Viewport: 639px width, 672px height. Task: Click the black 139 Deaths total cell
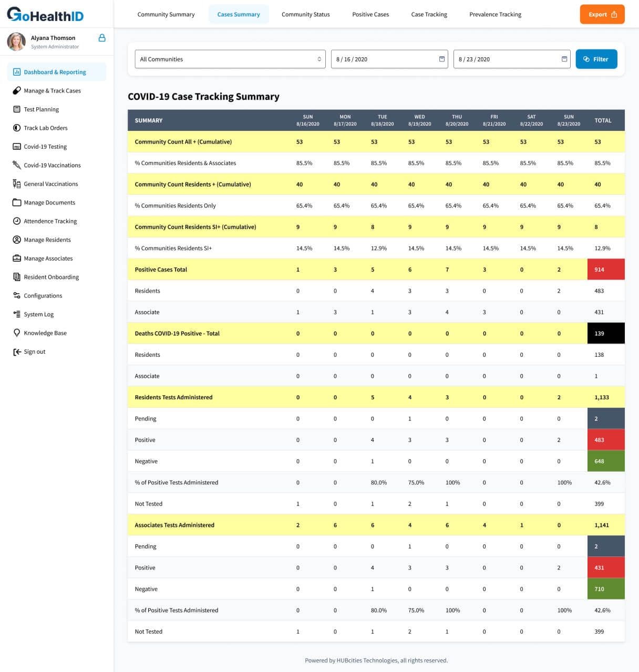point(606,333)
